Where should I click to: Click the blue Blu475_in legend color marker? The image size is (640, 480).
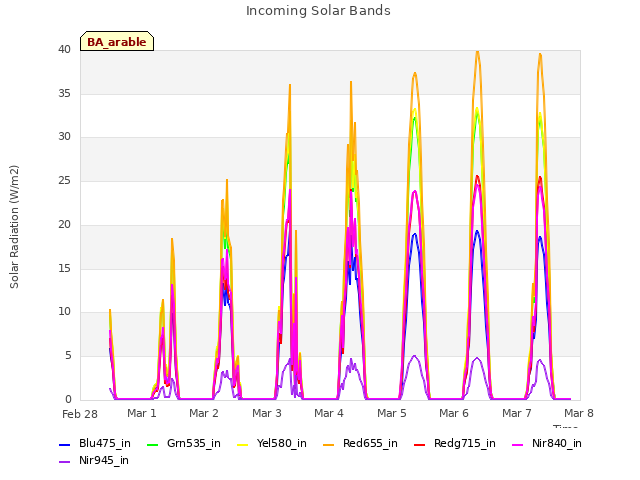64,444
